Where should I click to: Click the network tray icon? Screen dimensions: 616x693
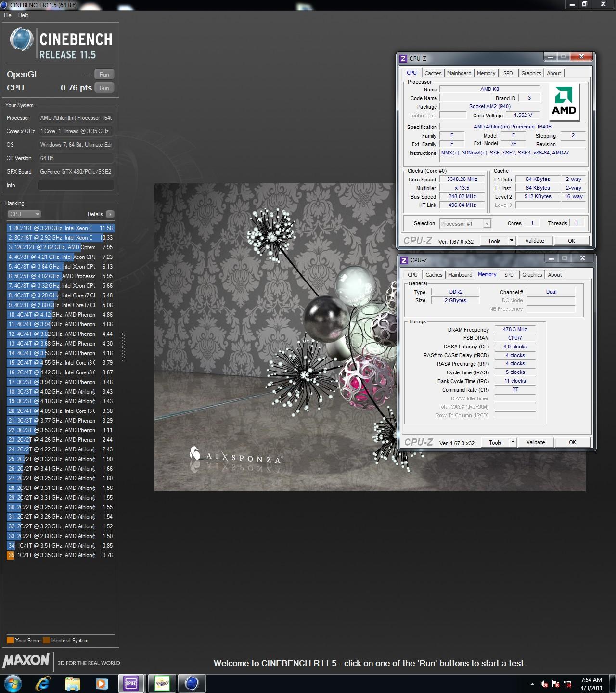[568, 684]
